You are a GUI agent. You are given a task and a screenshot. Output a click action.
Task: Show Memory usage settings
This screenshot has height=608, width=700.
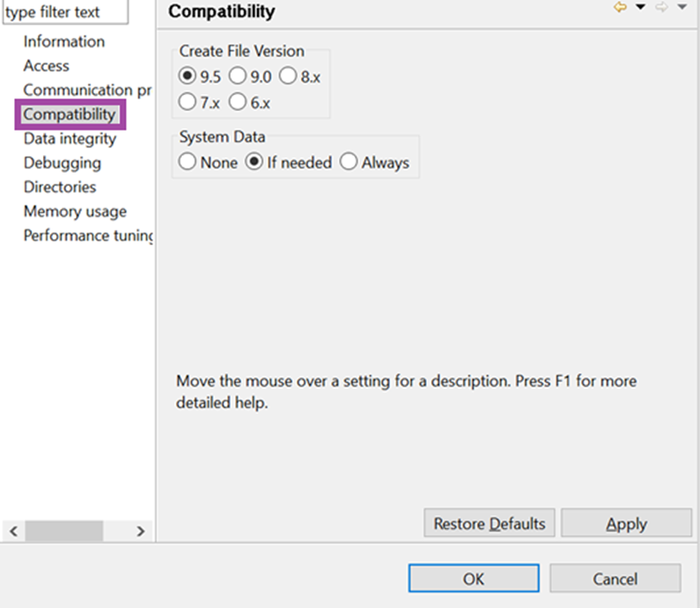(75, 211)
